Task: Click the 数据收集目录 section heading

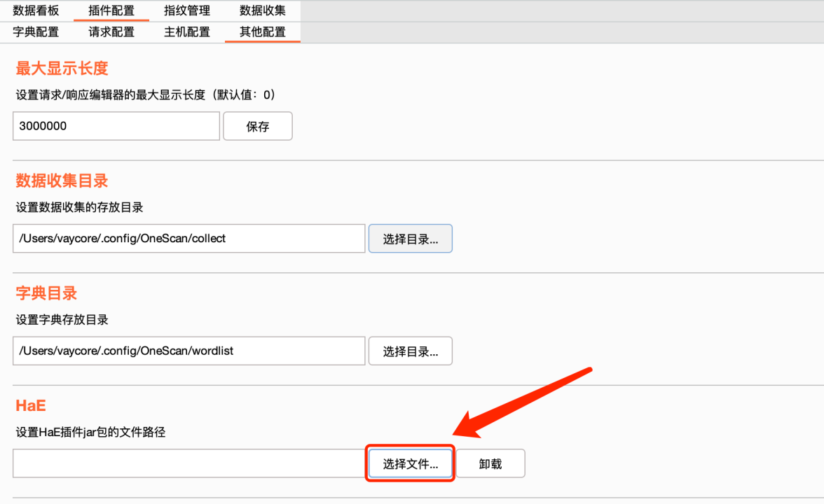Action: 62,181
